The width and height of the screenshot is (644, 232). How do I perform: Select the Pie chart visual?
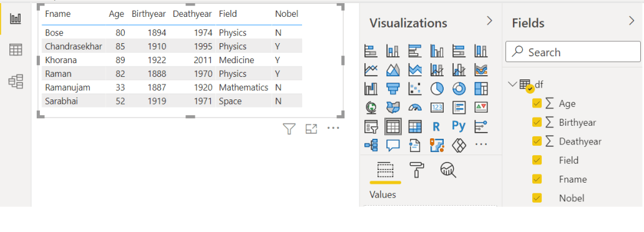tap(437, 88)
